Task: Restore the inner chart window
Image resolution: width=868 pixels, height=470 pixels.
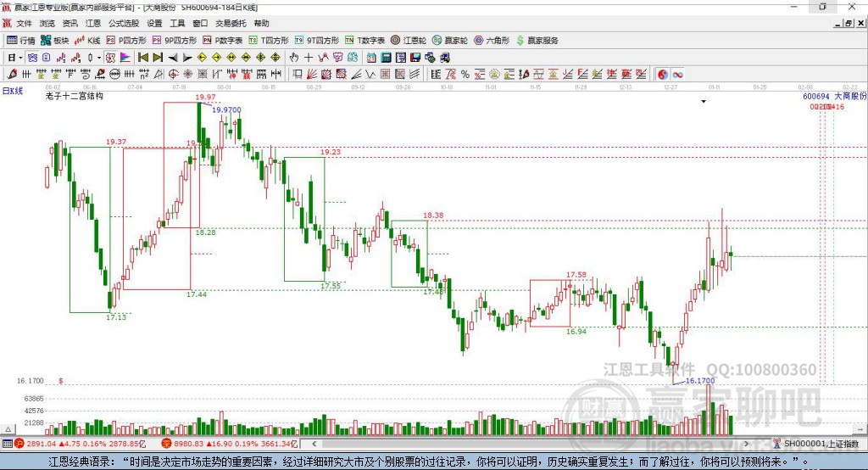Action: click(849, 23)
